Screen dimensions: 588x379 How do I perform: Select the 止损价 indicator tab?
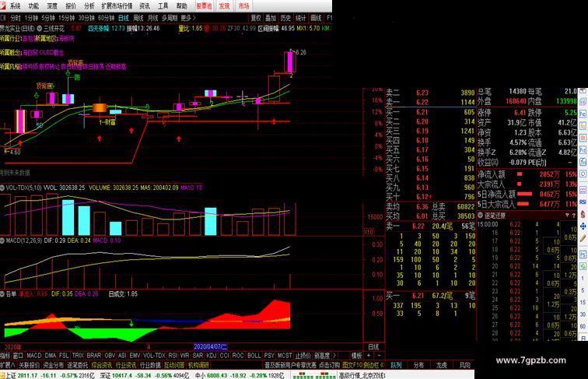click(303, 356)
